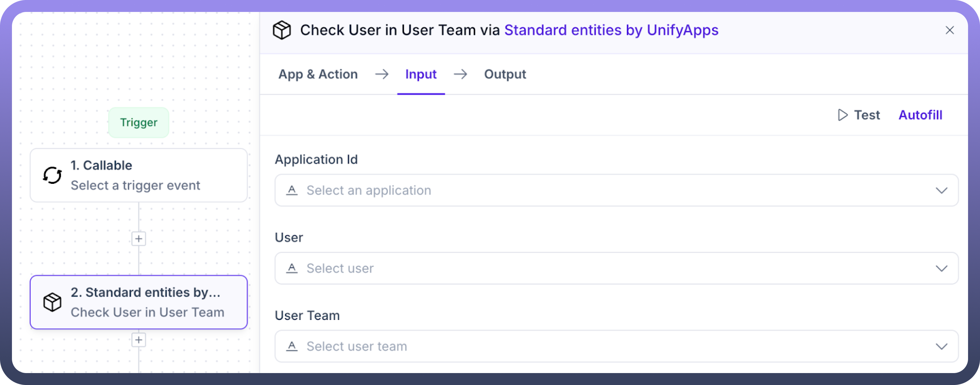The height and width of the screenshot is (385, 980).
Task: Switch to the App & Action tab
Action: tap(318, 74)
